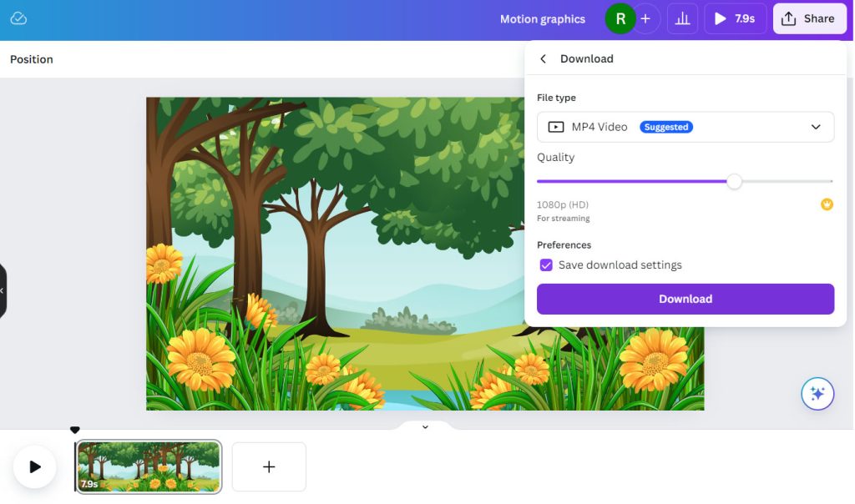
Task: Click the Motion graphics title
Action: 542,18
